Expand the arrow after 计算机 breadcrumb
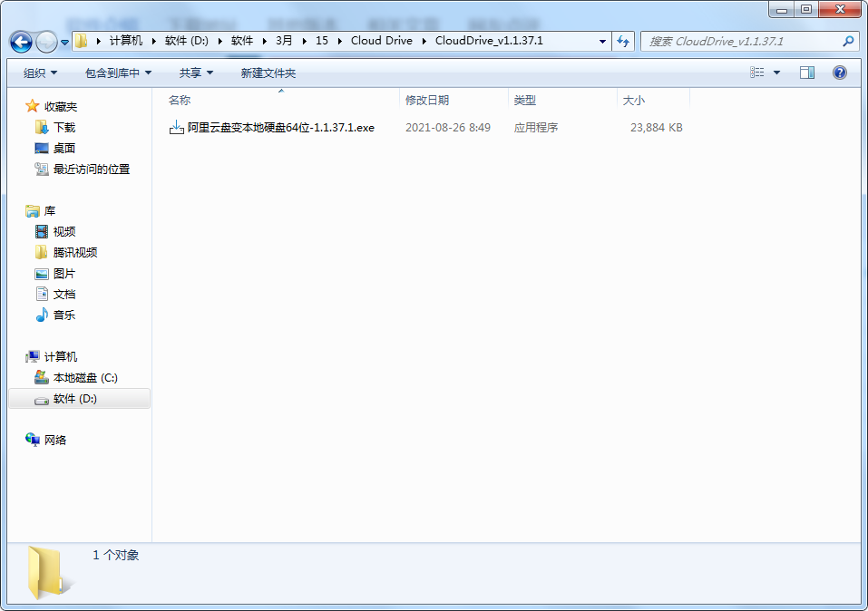868x611 pixels. tap(154, 41)
